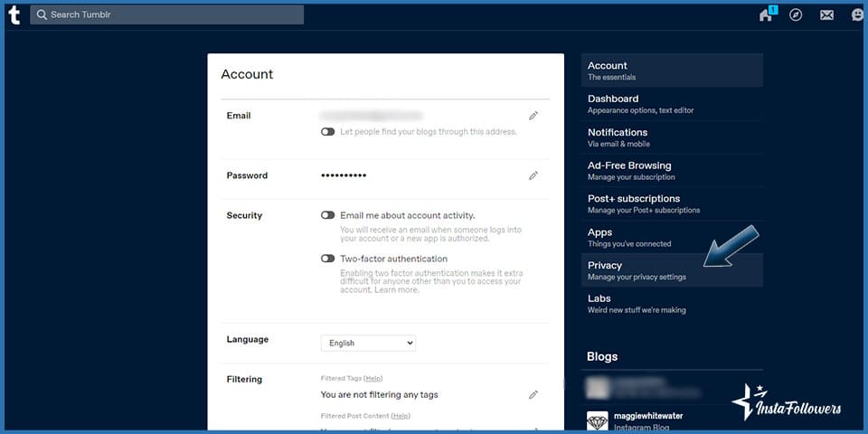Open Ad-Free Browsing settings
868x434 pixels.
coord(672,171)
